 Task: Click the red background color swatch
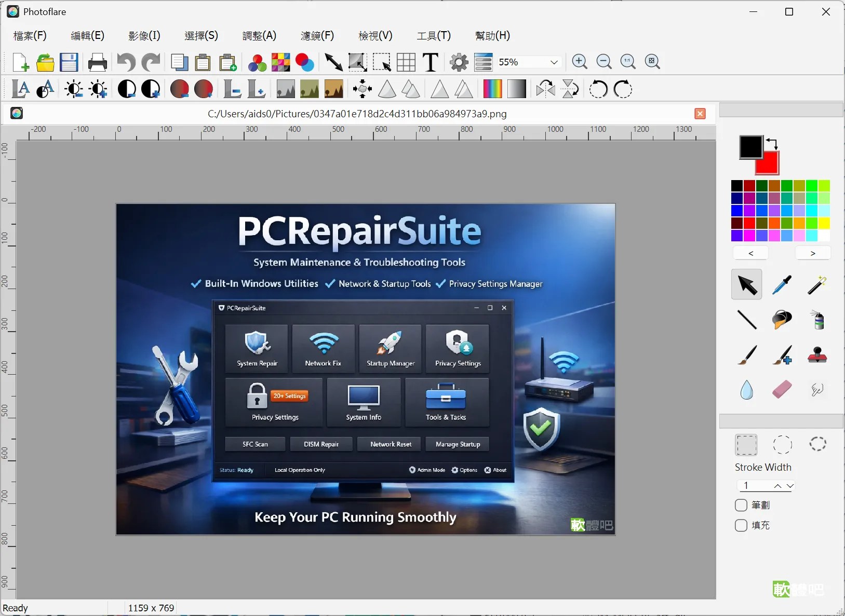coord(770,165)
